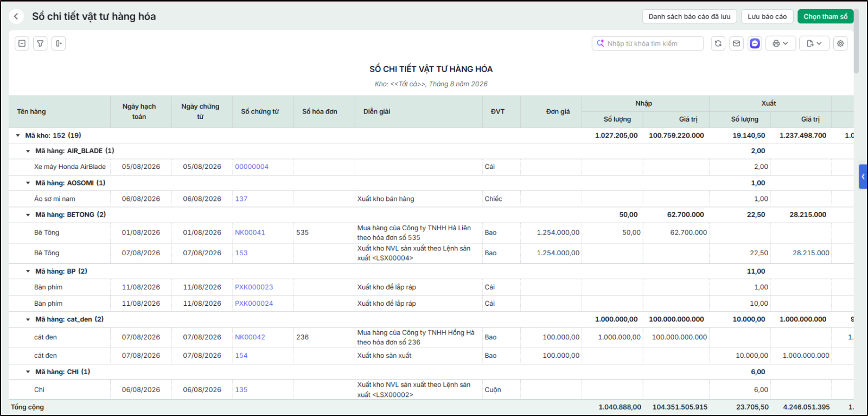Open the report settings gear
868x416 pixels.
point(840,43)
